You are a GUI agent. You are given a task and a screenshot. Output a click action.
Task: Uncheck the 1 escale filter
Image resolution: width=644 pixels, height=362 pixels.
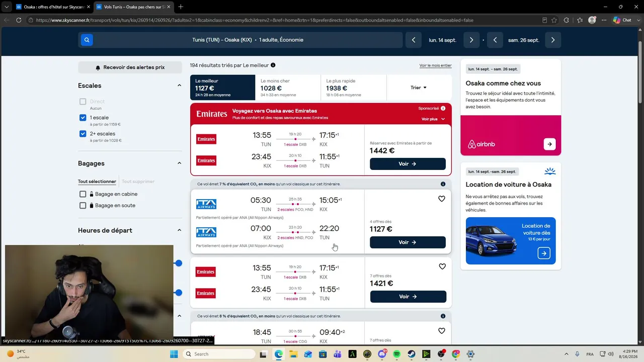click(x=83, y=118)
